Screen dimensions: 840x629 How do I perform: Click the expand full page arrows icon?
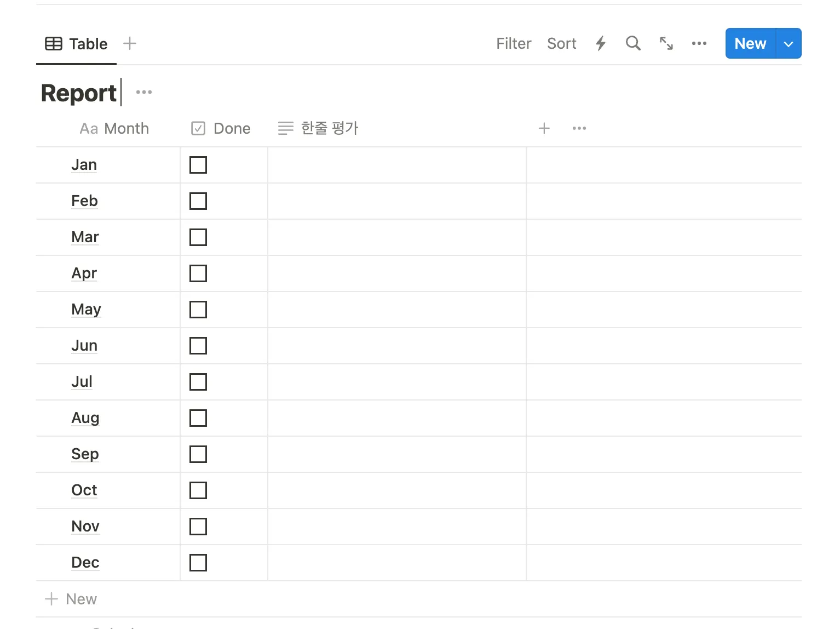pyautogui.click(x=666, y=43)
